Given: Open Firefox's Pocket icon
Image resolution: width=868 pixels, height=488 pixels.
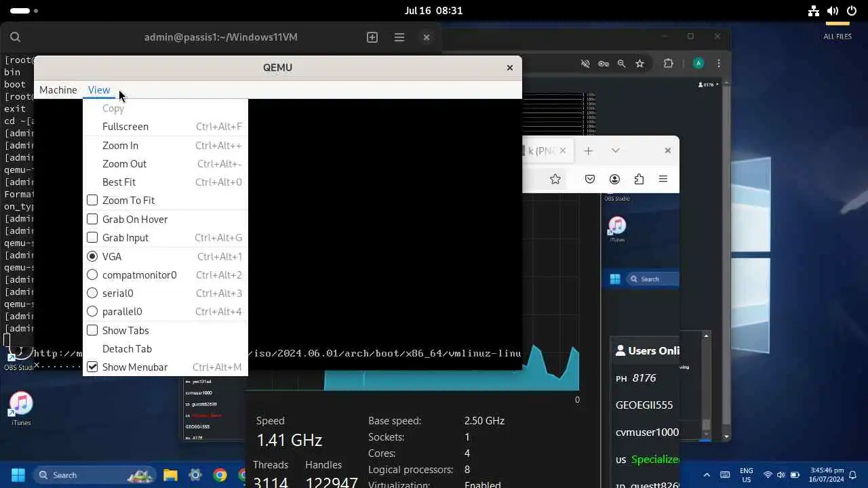Looking at the screenshot, I should coord(590,179).
